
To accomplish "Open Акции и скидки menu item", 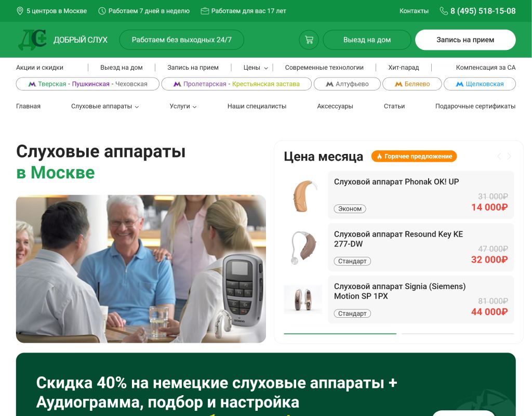I will point(39,68).
